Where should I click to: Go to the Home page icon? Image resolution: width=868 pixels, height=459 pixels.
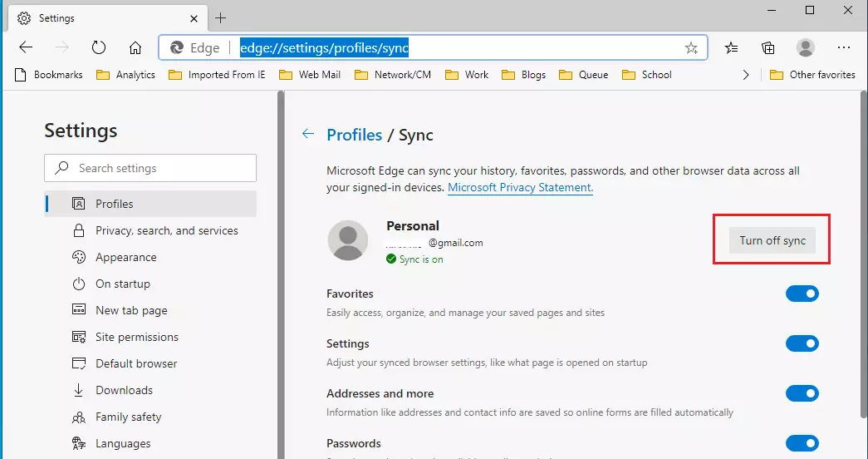click(135, 47)
